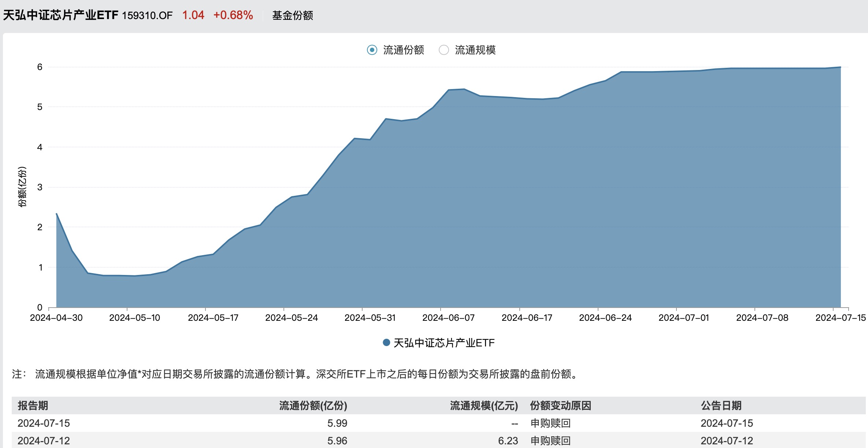Click x-axis label 2024-05-17
The image size is (868, 448).
coord(213,318)
